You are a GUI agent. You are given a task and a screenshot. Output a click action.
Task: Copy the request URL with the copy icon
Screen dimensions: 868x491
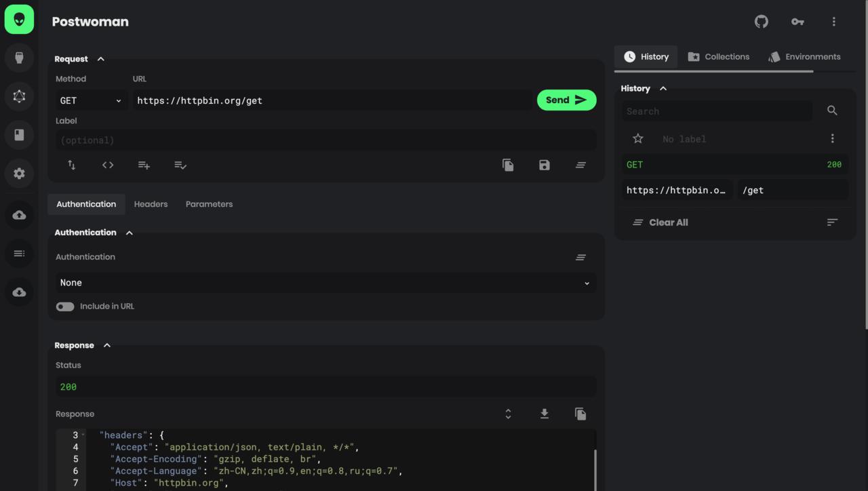coord(508,165)
